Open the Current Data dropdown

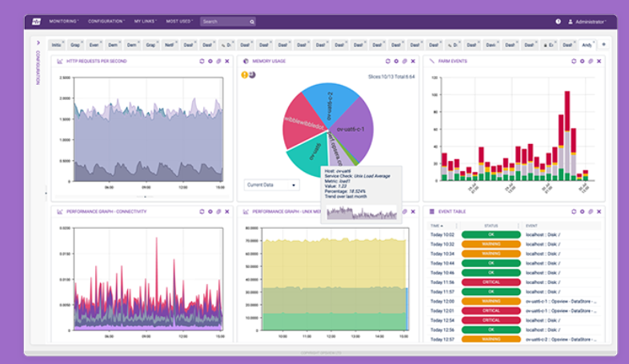coord(271,185)
